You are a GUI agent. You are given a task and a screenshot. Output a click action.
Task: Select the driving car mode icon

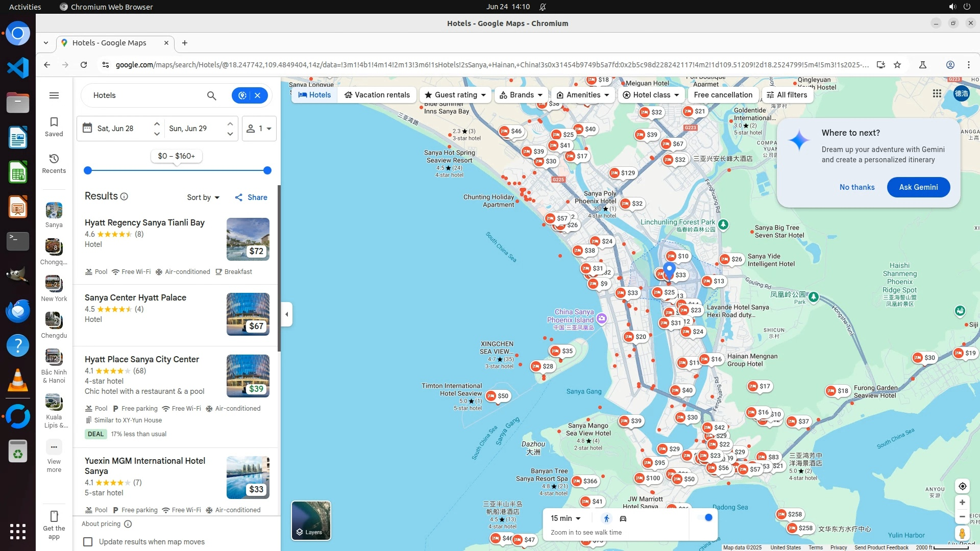[623, 518]
